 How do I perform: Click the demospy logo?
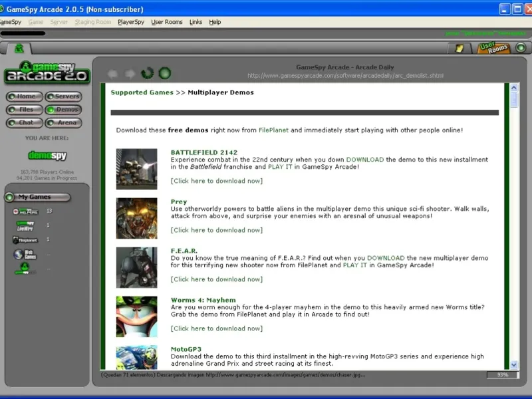(x=47, y=156)
